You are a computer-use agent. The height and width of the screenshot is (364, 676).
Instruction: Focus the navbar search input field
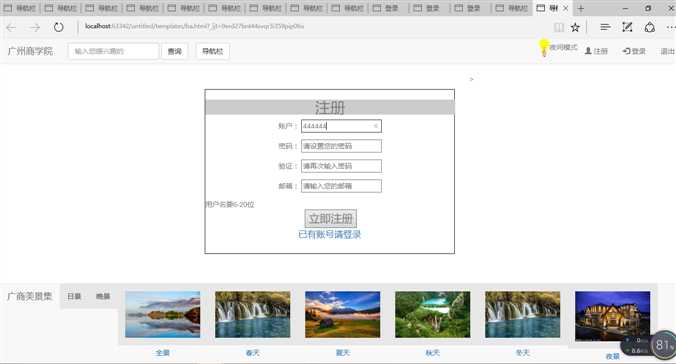point(113,51)
